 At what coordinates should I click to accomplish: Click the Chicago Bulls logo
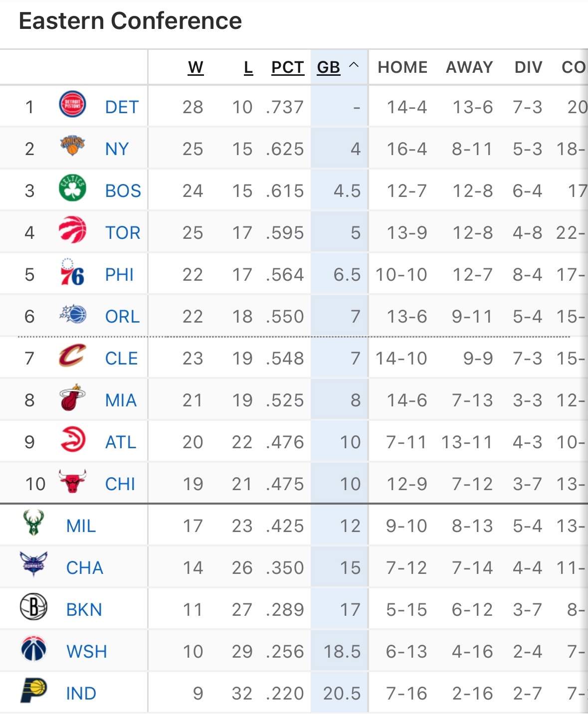click(x=72, y=482)
